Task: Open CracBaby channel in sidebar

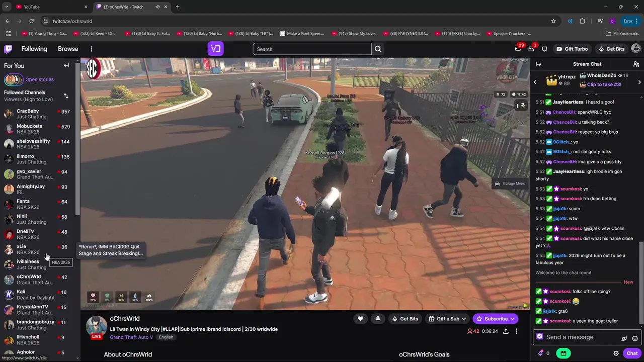Action: coord(38,114)
